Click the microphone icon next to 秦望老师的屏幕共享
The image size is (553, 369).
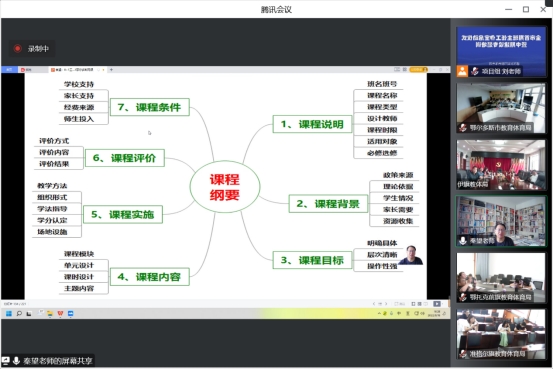click(x=16, y=361)
